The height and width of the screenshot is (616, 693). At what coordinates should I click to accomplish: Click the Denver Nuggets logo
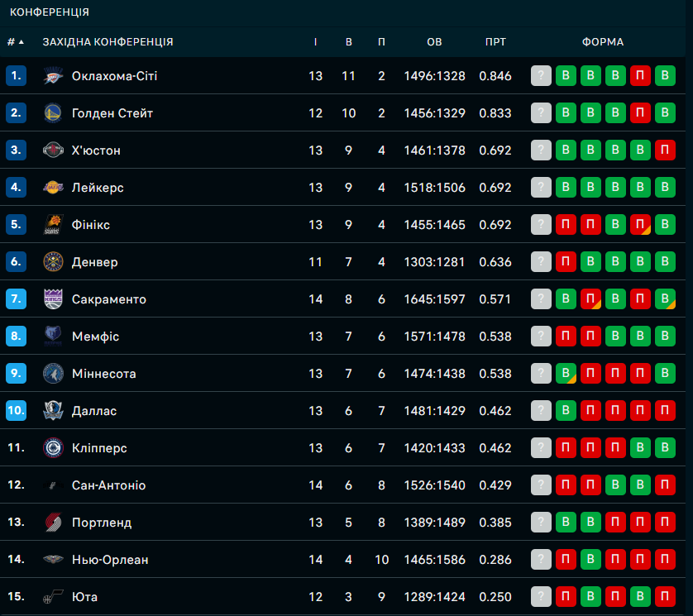coord(53,262)
